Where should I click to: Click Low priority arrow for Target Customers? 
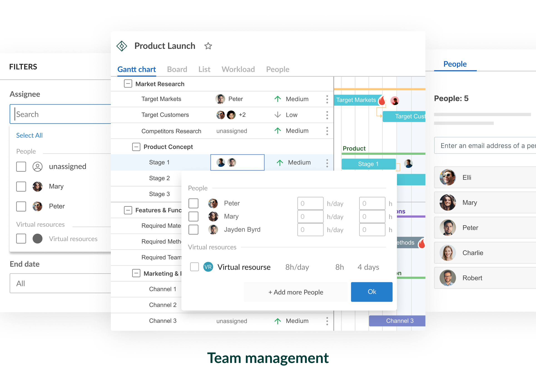[x=277, y=115]
